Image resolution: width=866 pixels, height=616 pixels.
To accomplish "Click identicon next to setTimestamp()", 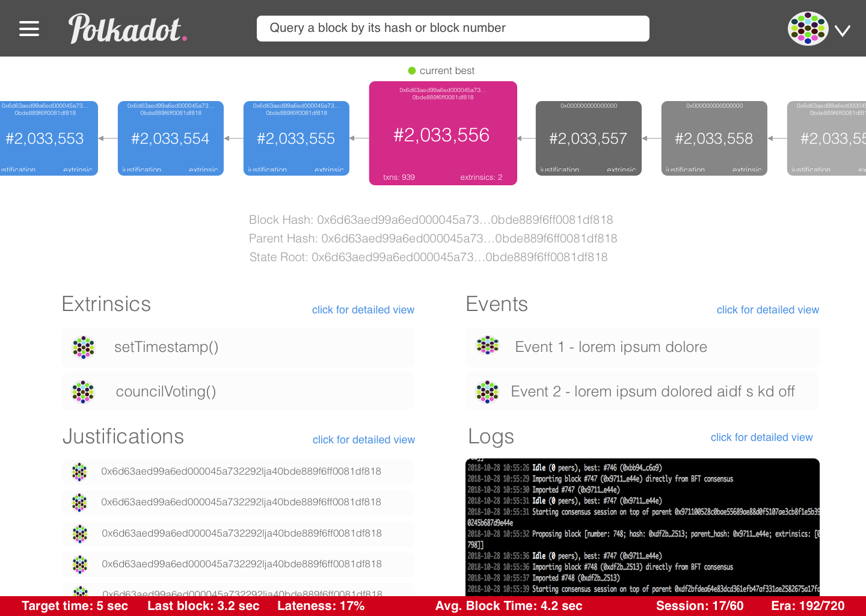I will coord(84,347).
